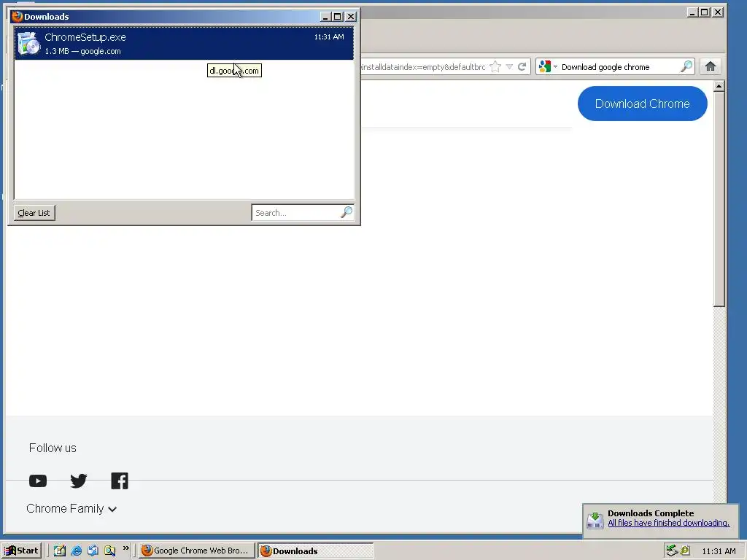747x560 pixels.
Task: Reload the page with refresh icon
Action: [522, 67]
